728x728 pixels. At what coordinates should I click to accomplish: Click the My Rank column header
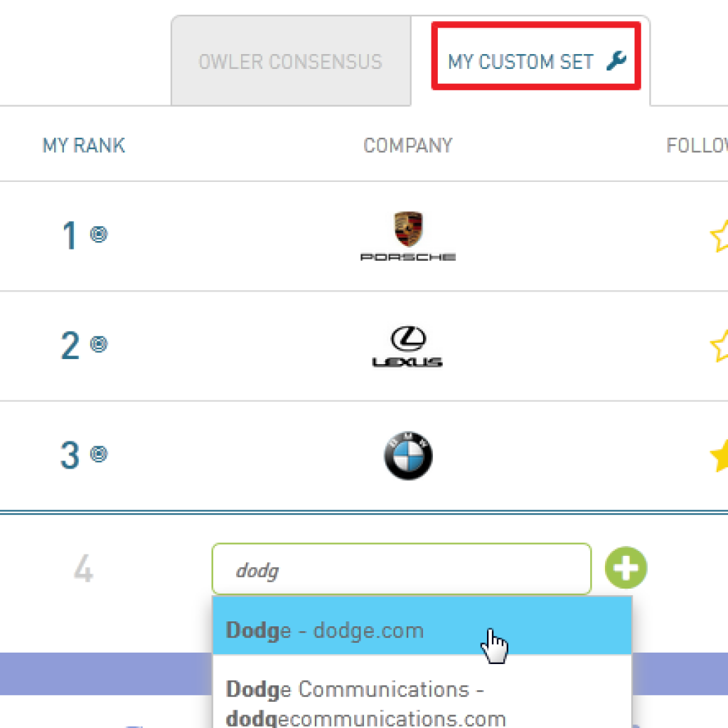84,146
